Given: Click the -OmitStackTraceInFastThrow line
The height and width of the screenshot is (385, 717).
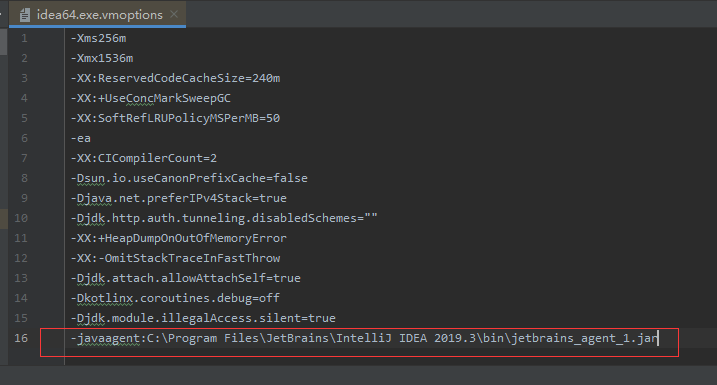Looking at the screenshot, I should coord(176,258).
